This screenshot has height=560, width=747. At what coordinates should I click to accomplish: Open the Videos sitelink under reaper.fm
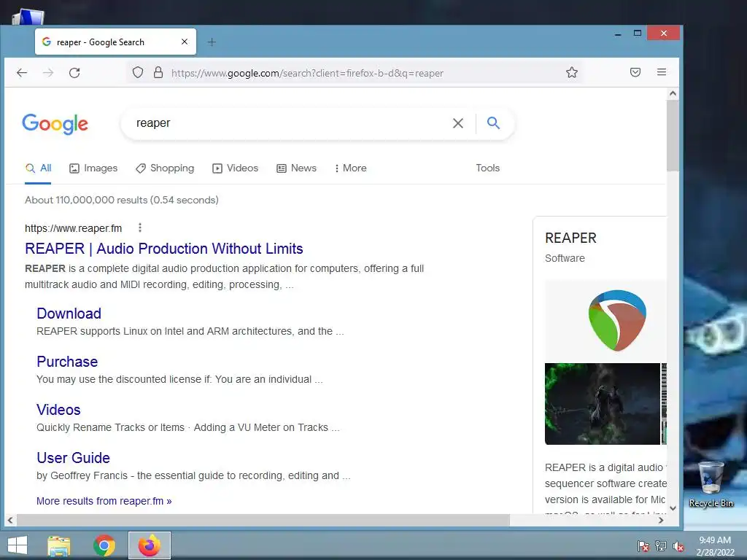click(x=58, y=410)
